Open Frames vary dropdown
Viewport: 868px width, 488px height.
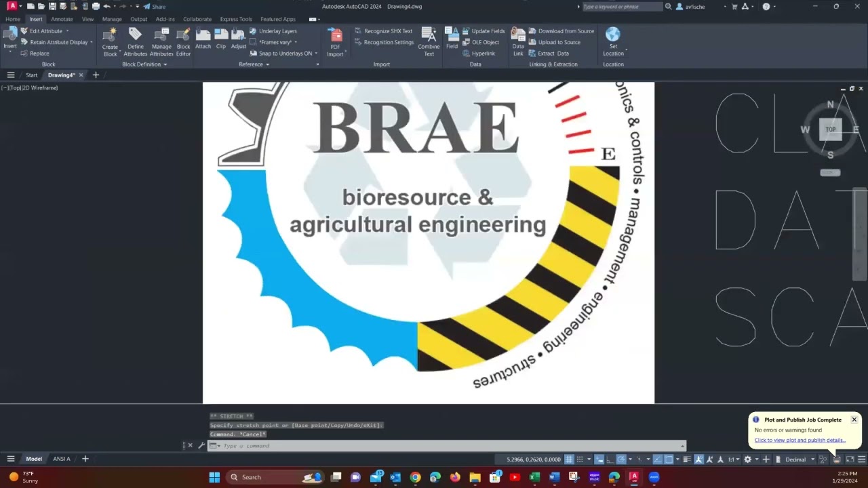(x=294, y=42)
